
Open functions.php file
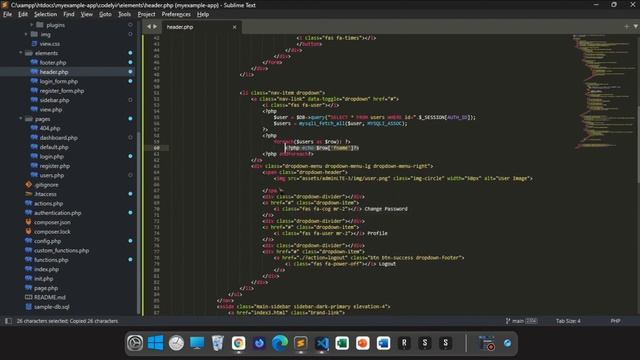coord(51,260)
